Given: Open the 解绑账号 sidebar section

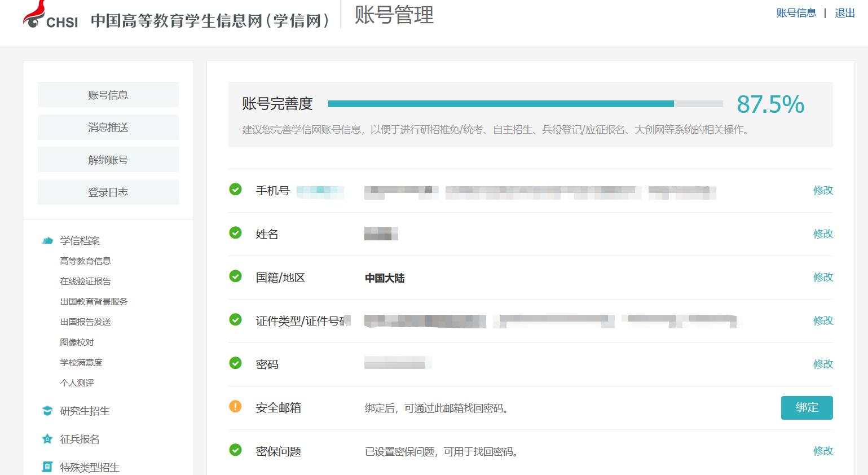Looking at the screenshot, I should tap(108, 160).
